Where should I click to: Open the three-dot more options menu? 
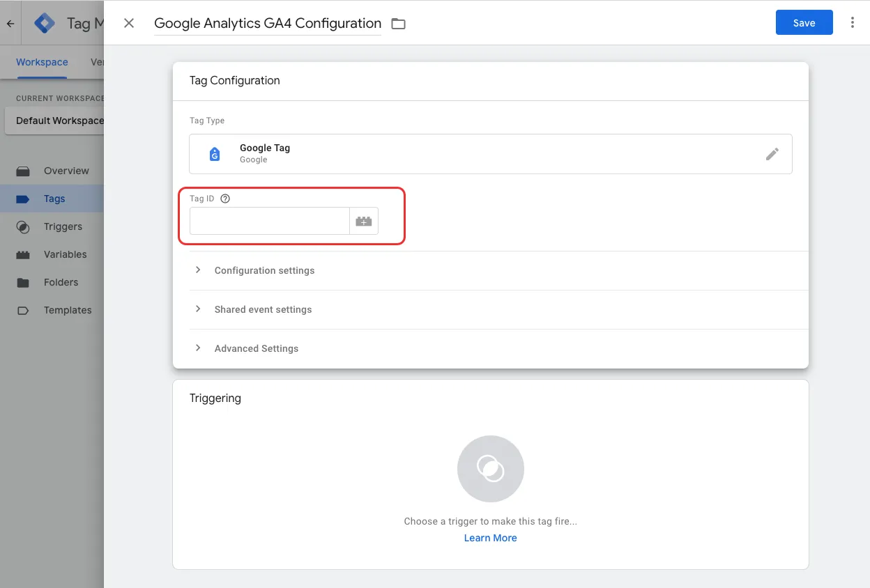click(852, 23)
